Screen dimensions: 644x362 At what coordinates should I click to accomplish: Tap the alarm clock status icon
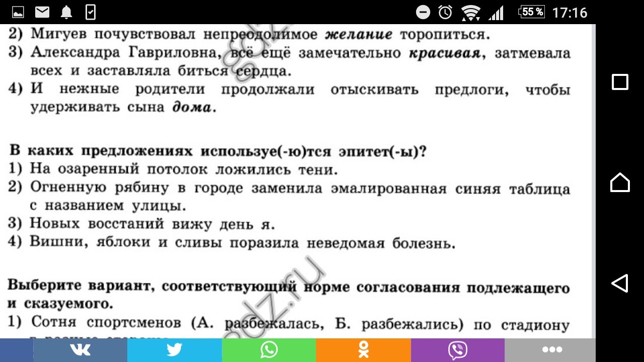445,12
